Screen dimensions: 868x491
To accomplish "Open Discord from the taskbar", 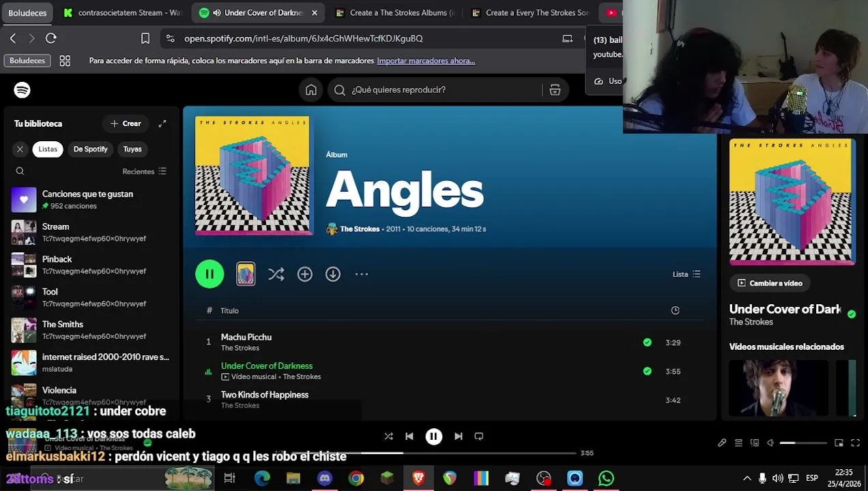I will click(x=325, y=479).
